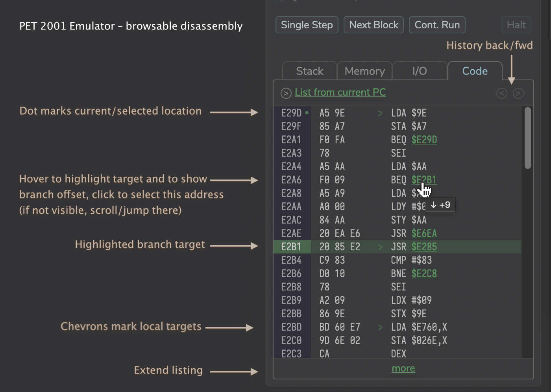The image size is (551, 392).
Task: Select address E2AC in listing
Action: [291, 220]
